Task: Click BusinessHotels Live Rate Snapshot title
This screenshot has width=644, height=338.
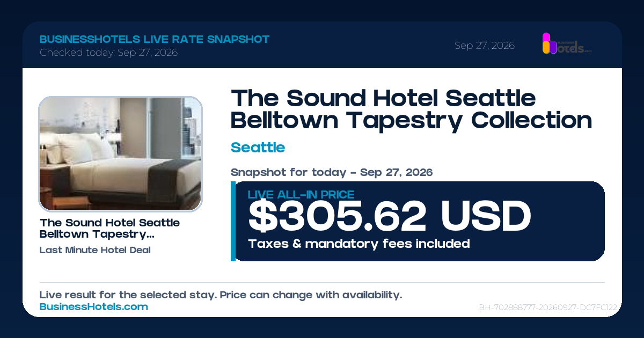Action: coord(155,39)
